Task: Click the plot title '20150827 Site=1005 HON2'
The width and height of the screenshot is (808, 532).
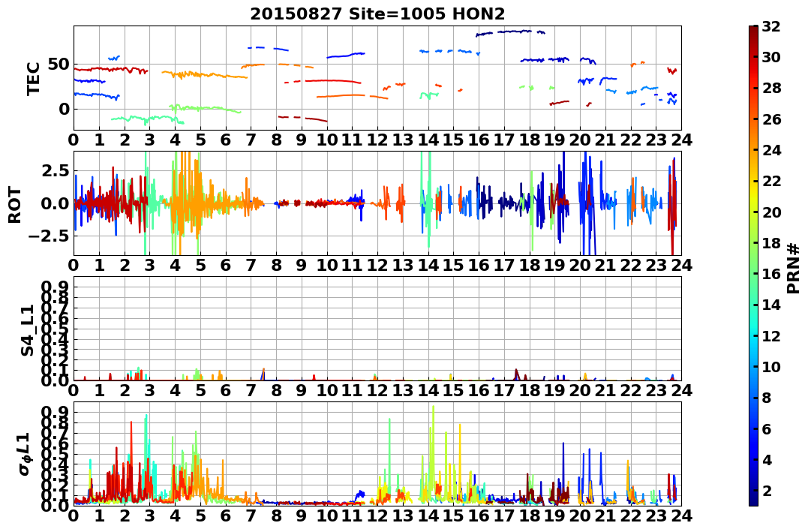Action: (x=377, y=14)
